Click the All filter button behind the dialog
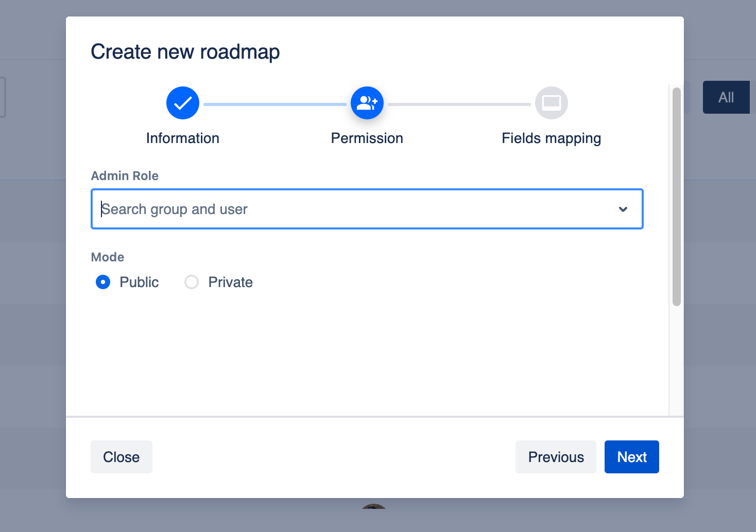The width and height of the screenshot is (756, 532). 726,97
